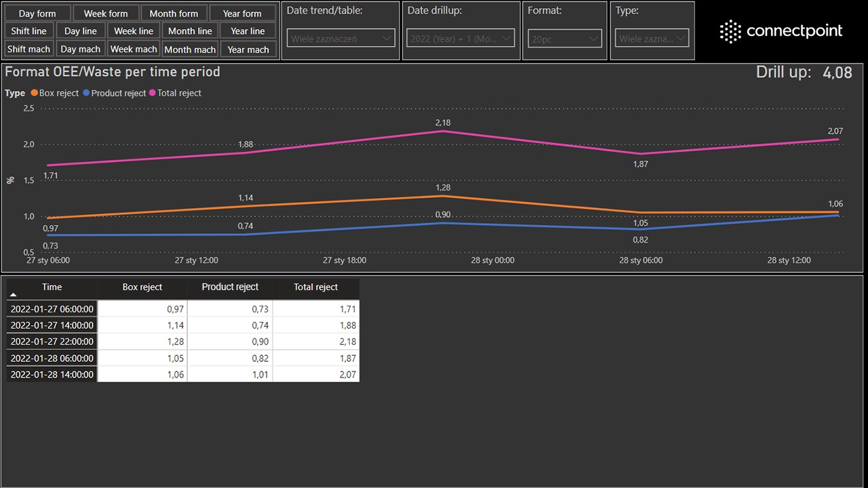Expand the Type slicer dropdown

pos(652,39)
